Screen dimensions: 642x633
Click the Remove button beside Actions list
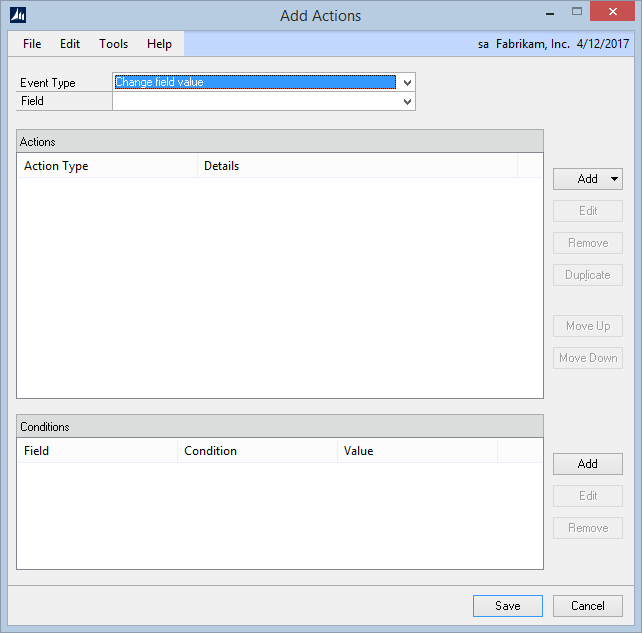point(588,243)
